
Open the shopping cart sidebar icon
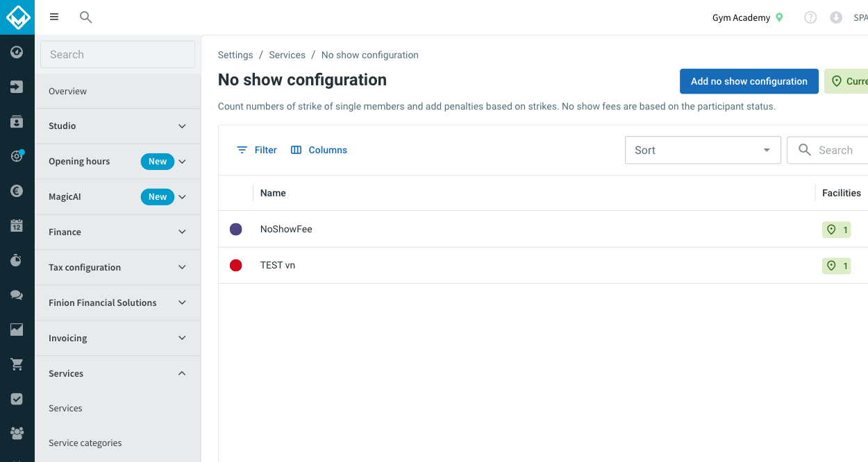(x=17, y=364)
